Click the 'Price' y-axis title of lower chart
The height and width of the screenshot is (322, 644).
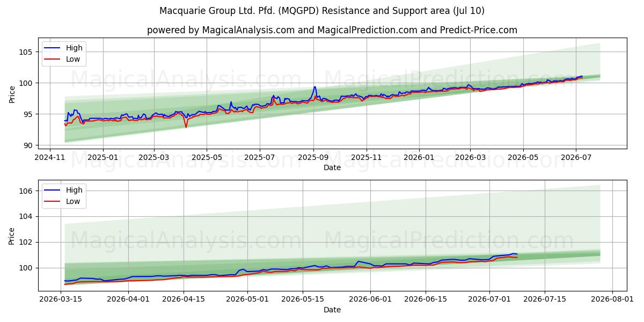pyautogui.click(x=12, y=236)
